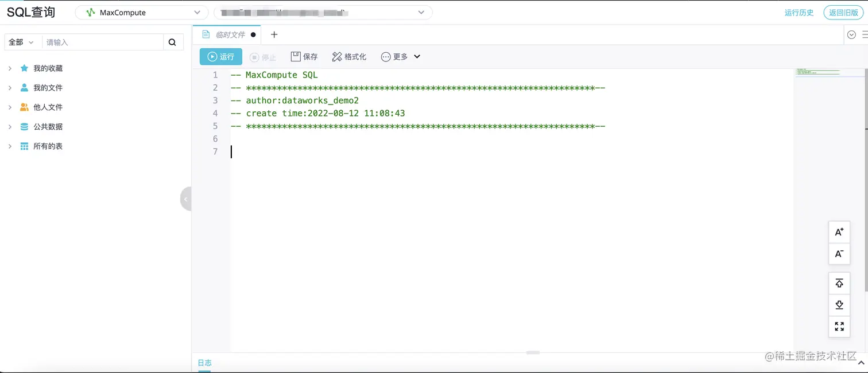
Task: Click the 停止 stop button
Action: pos(263,57)
